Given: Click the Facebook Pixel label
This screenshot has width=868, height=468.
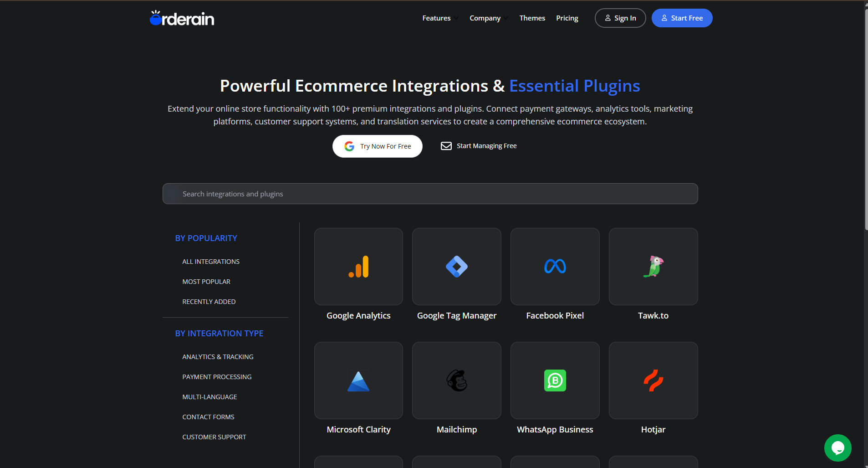Looking at the screenshot, I should [x=555, y=316].
